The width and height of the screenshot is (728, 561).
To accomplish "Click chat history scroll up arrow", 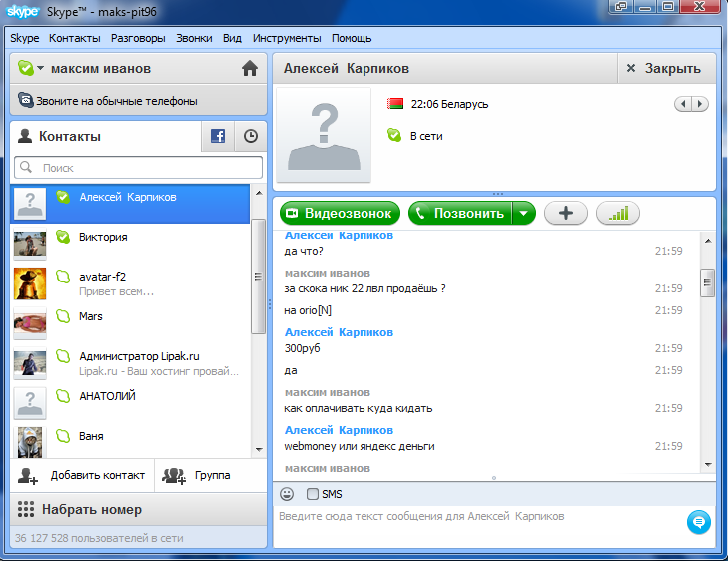I will click(x=708, y=241).
